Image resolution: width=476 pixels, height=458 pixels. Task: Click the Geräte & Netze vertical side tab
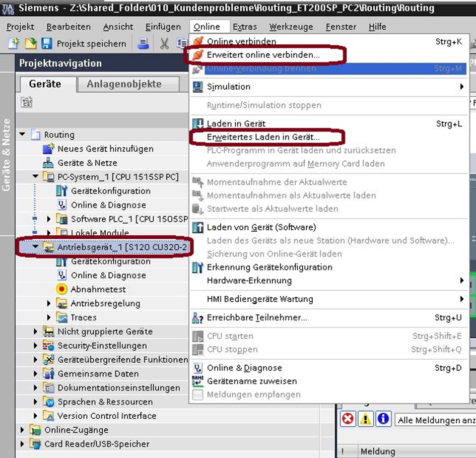(7, 155)
